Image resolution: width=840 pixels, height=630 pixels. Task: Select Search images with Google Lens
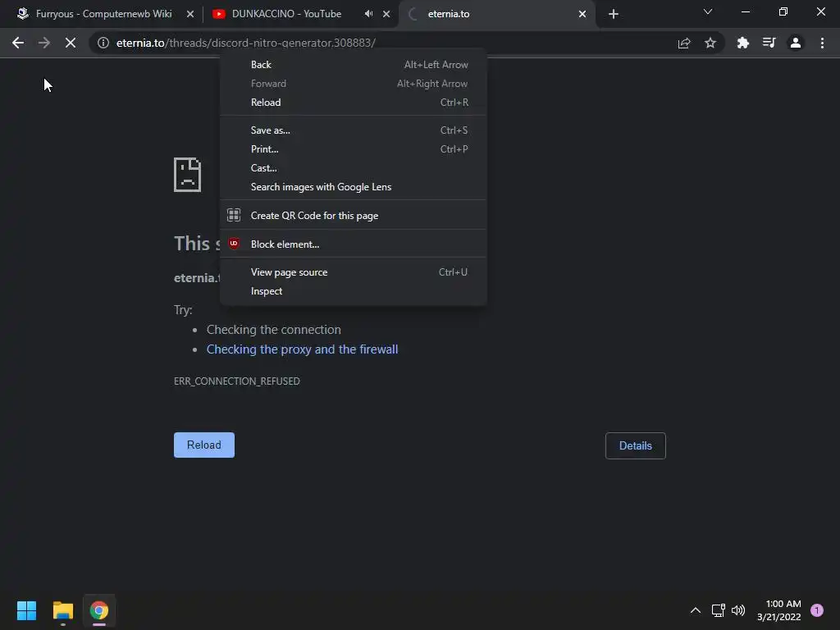click(353, 187)
